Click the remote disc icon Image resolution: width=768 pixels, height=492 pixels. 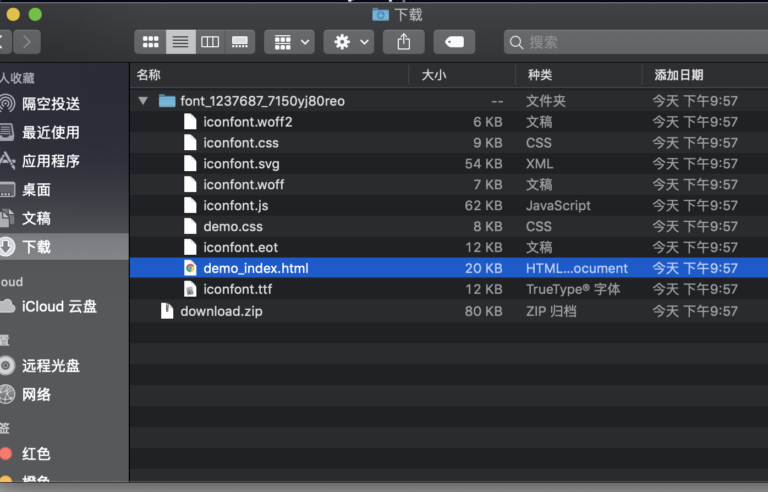pos(7,366)
